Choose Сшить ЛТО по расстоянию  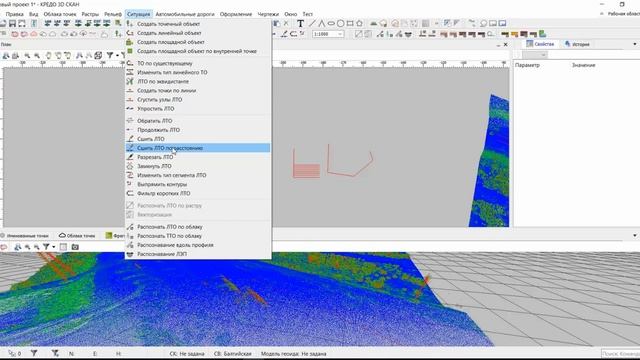(x=198, y=148)
